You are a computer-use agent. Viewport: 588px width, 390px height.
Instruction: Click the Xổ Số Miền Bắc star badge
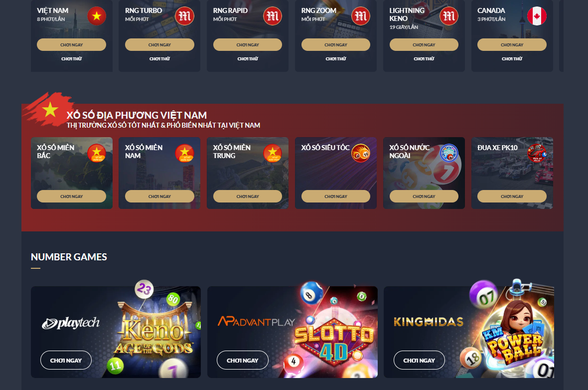[97, 153]
